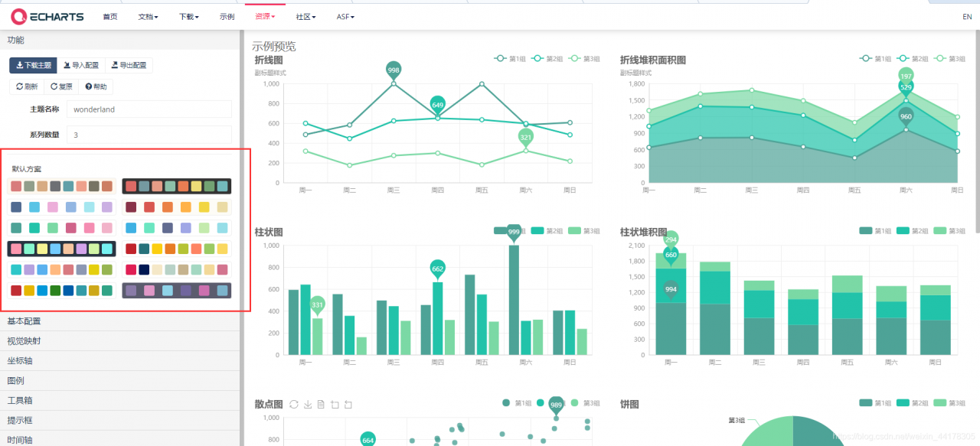Click the 下载主题 download theme button
Viewport: 980px width, 446px height.
pos(33,66)
